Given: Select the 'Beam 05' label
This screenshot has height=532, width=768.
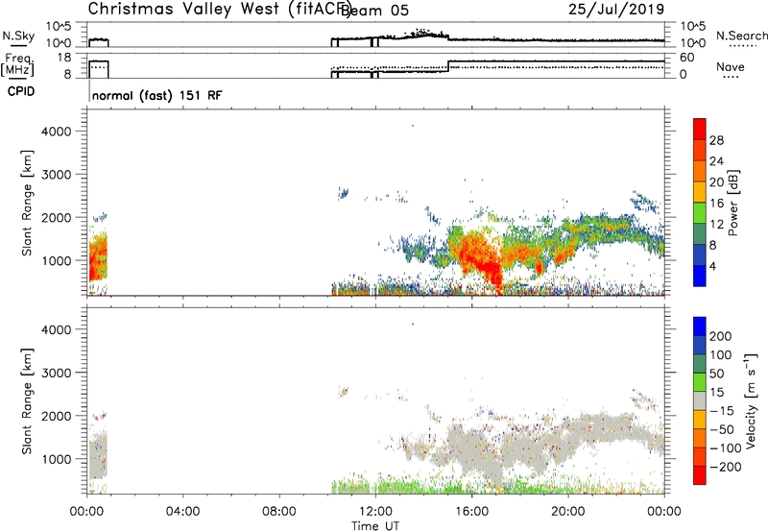Looking at the screenshot, I should click(x=374, y=11).
